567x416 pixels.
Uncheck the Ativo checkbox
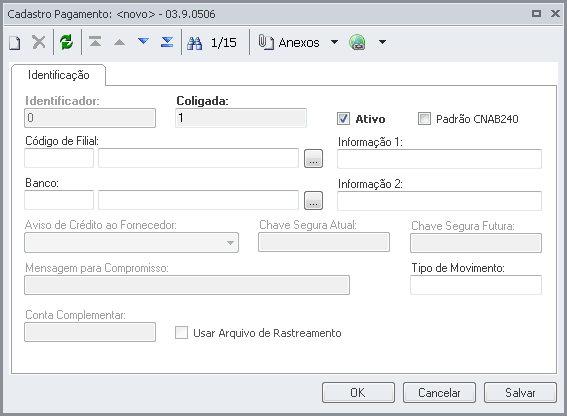click(343, 119)
